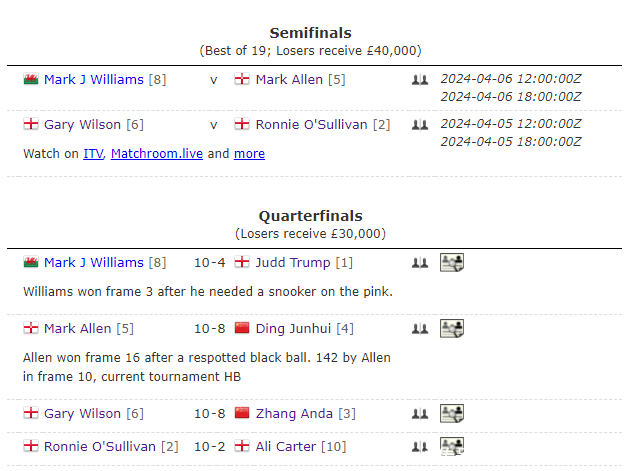Click head-to-head icon for Williams v Trump quarterfinal
The width and height of the screenshot is (625, 471).
pyautogui.click(x=419, y=263)
